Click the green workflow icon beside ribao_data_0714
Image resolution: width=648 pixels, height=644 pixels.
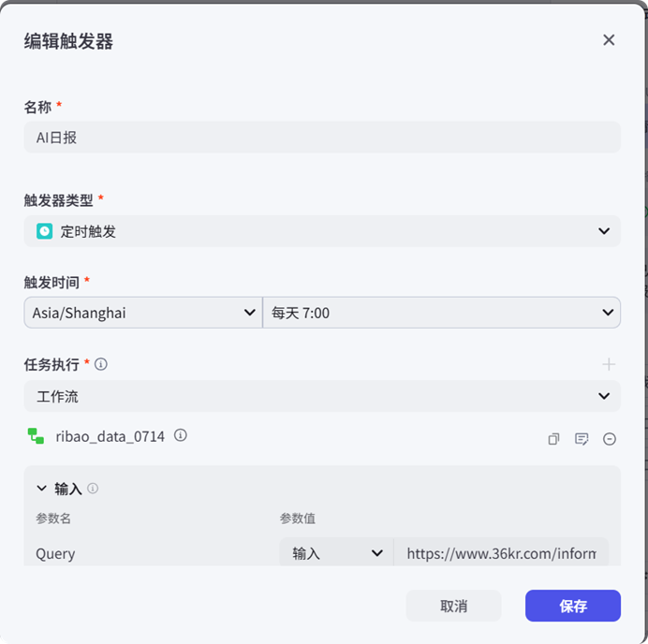(36, 436)
